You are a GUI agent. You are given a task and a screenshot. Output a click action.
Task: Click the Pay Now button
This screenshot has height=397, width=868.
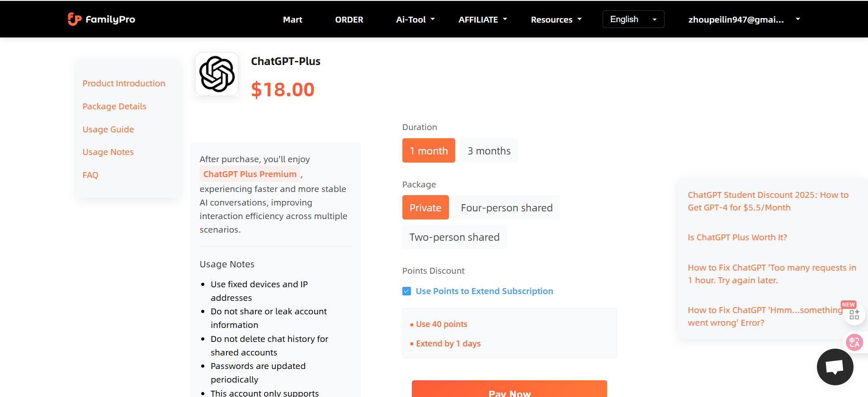(x=509, y=389)
